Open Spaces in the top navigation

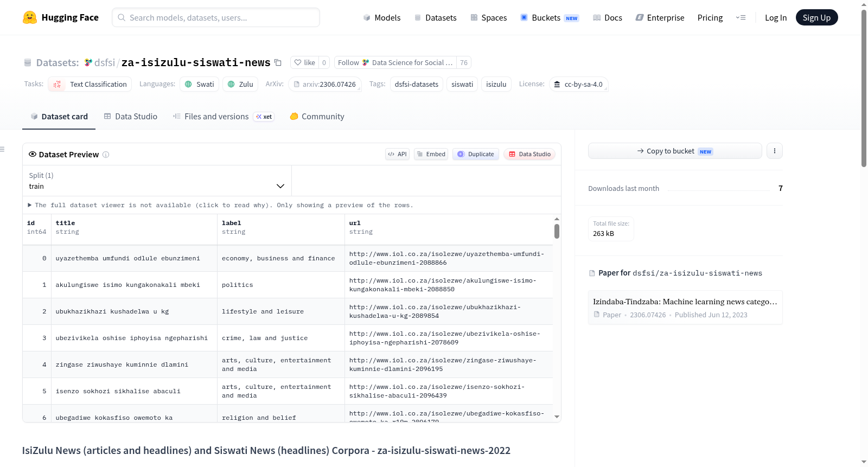pyautogui.click(x=488, y=17)
